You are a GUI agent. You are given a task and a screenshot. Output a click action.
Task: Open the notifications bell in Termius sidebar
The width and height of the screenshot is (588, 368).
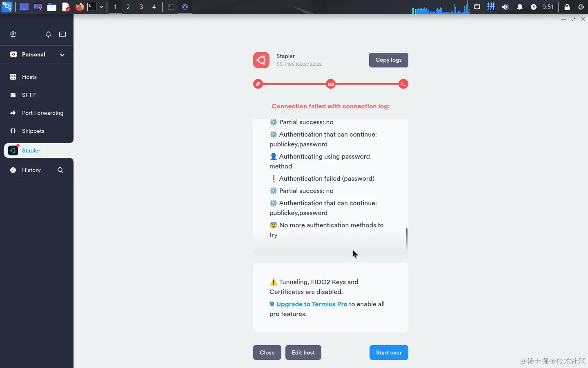[x=48, y=34]
